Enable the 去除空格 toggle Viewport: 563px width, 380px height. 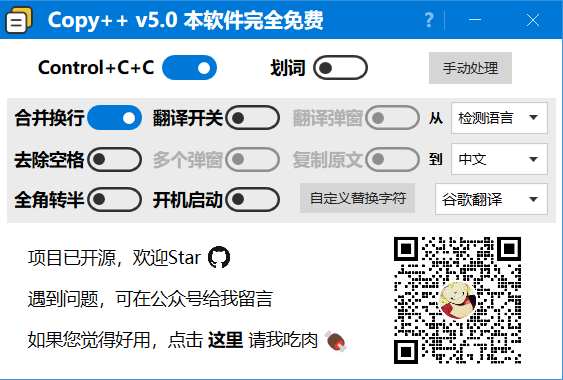114,159
